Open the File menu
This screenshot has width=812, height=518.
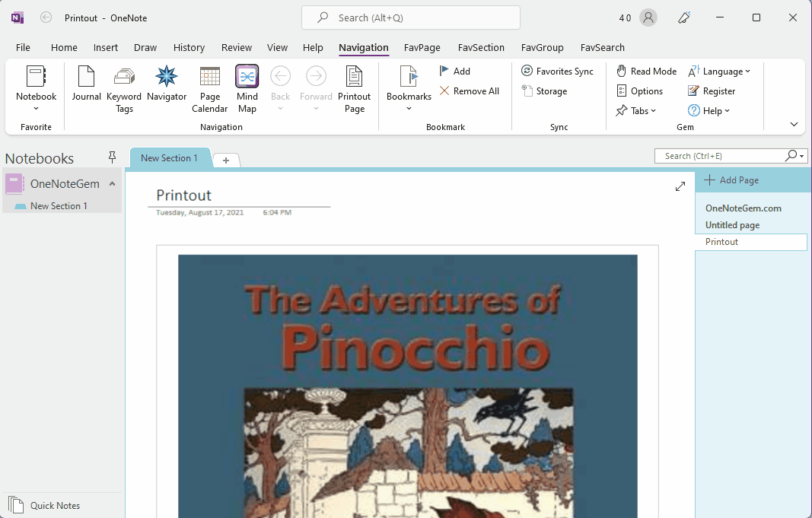click(x=23, y=48)
